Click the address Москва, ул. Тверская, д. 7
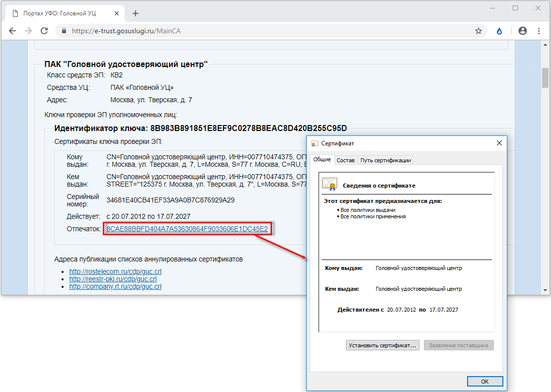551x392 pixels. point(151,100)
